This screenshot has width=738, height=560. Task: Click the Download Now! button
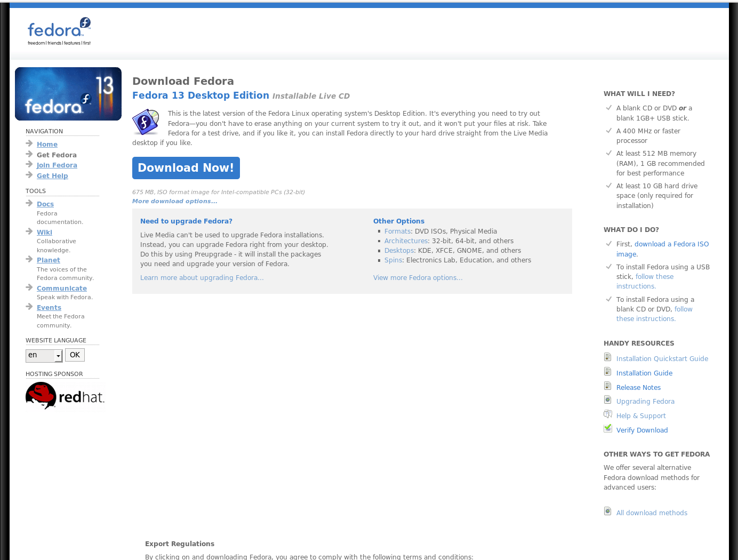point(186,168)
